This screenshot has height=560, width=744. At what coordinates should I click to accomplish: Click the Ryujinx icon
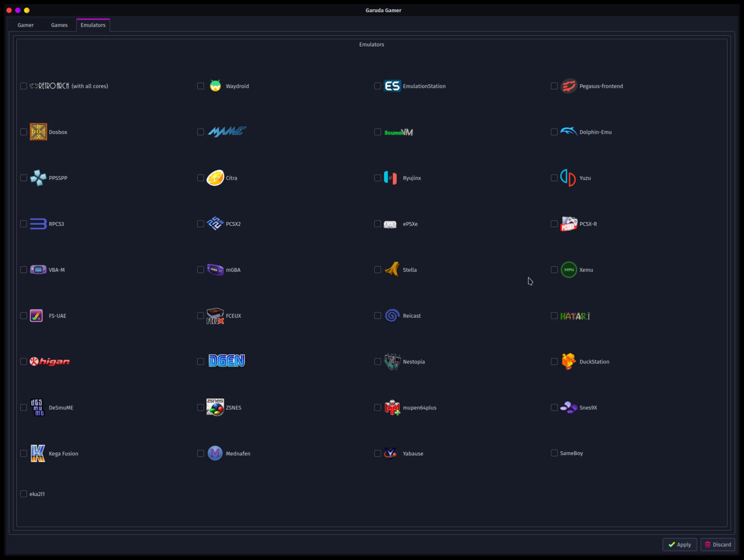pos(391,178)
